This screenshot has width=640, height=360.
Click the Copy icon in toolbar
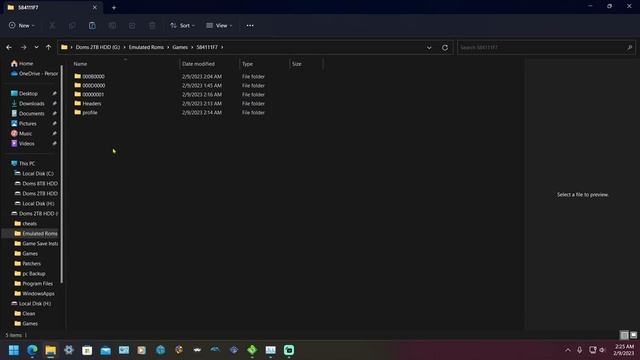tap(72, 25)
